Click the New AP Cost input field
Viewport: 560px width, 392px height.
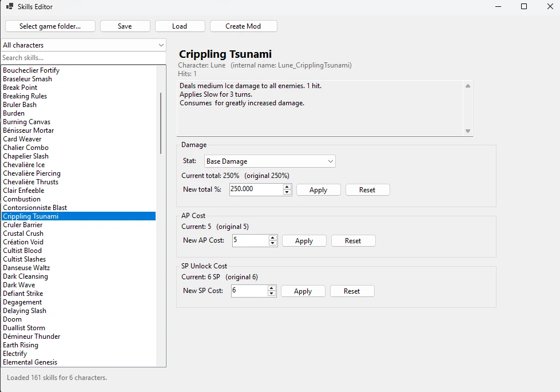pyautogui.click(x=251, y=240)
